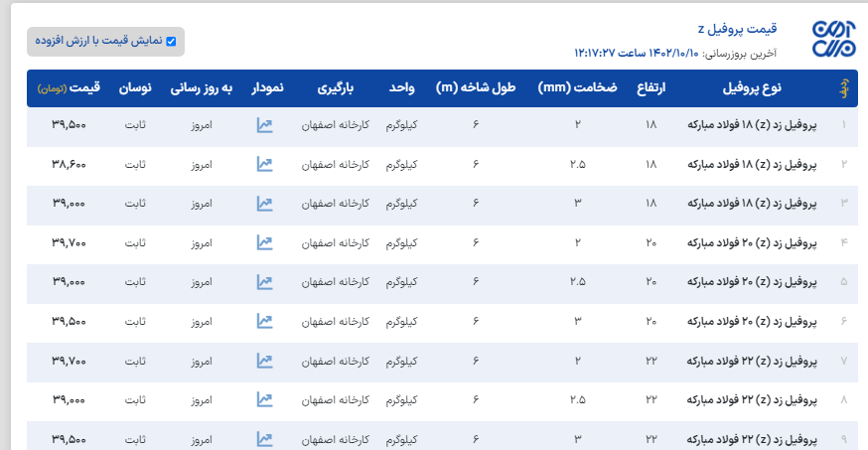This screenshot has height=450, width=868.
Task: Open chart icon for row 1 profile
Action: 264,126
